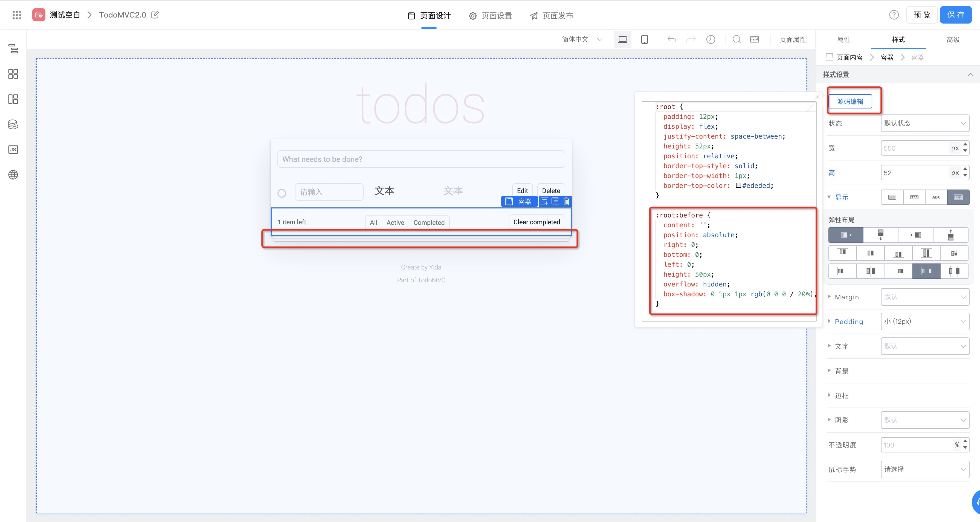
Task: Click the undo arrow in toolbar
Action: 672,39
